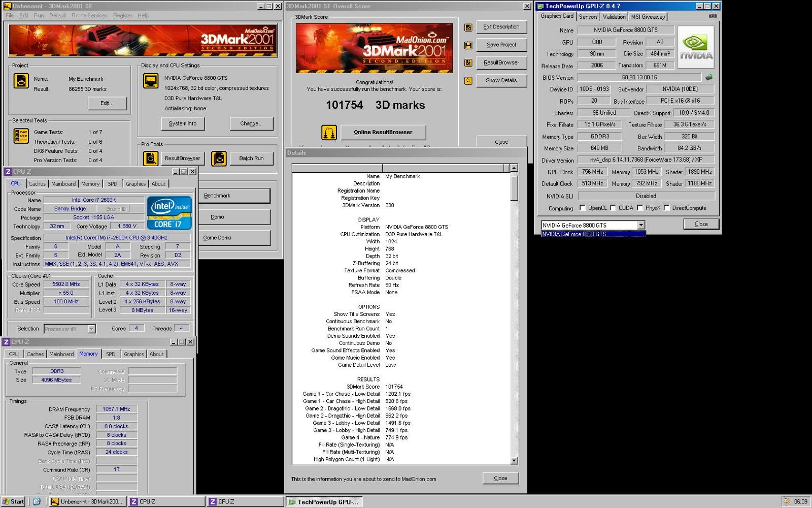Click the Selected Tests checklist icon
Image resolution: width=812 pixels, height=508 pixels.
(x=21, y=136)
